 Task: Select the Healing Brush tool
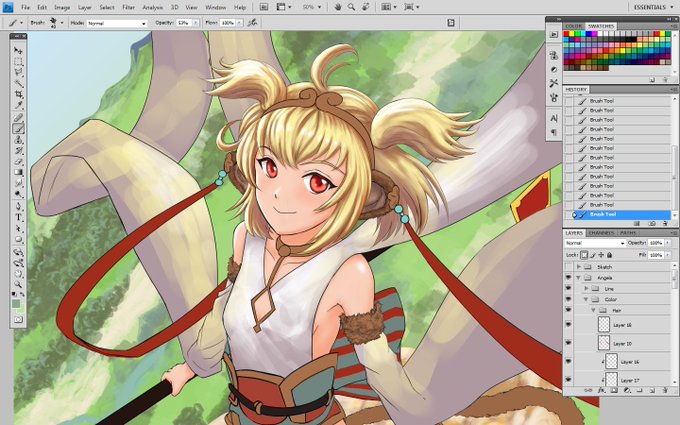pos(18,118)
